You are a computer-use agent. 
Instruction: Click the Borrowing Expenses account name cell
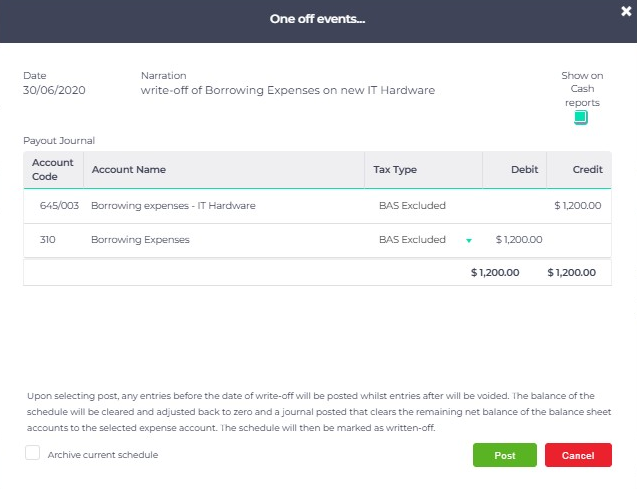(x=140, y=240)
